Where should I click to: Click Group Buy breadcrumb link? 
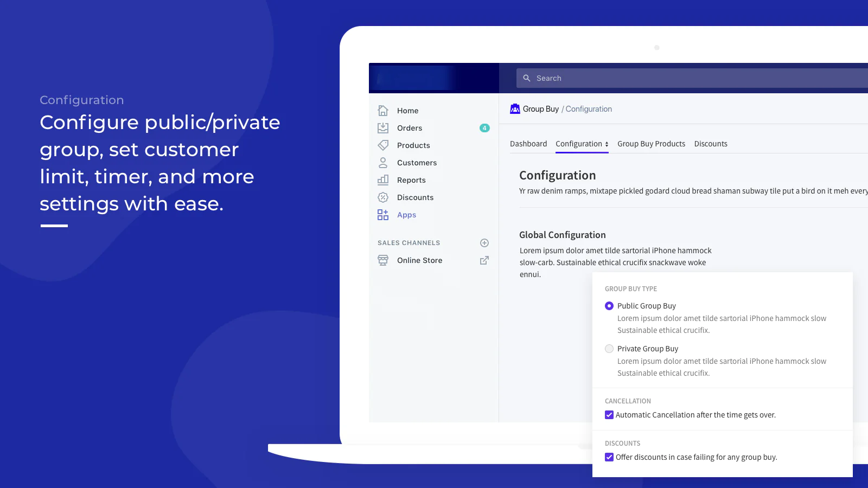(x=541, y=109)
